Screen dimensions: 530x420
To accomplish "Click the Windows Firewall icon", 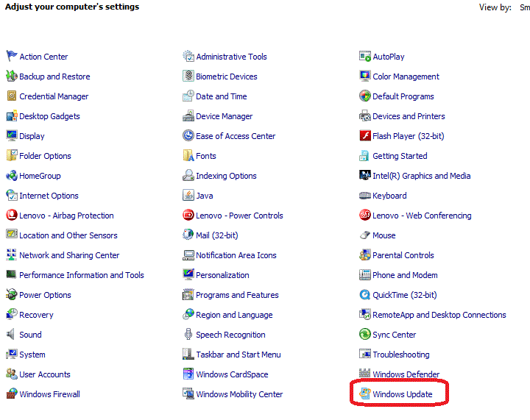I will (x=12, y=394).
